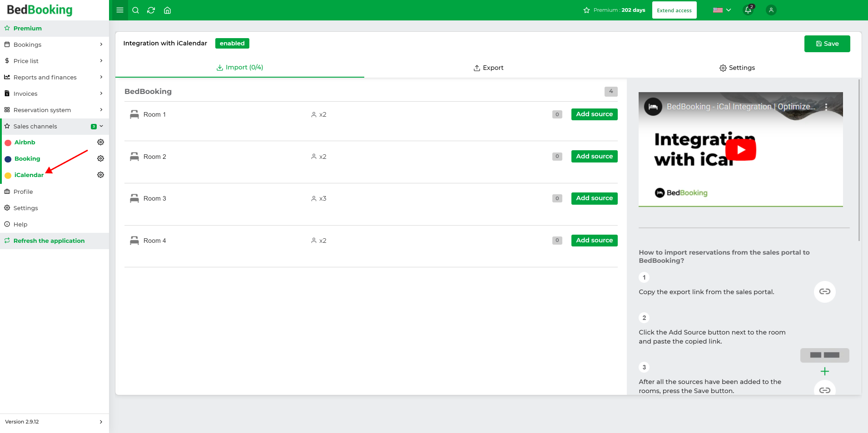Viewport: 868px width, 433px height.
Task: Add source for Room 1
Action: click(x=594, y=114)
